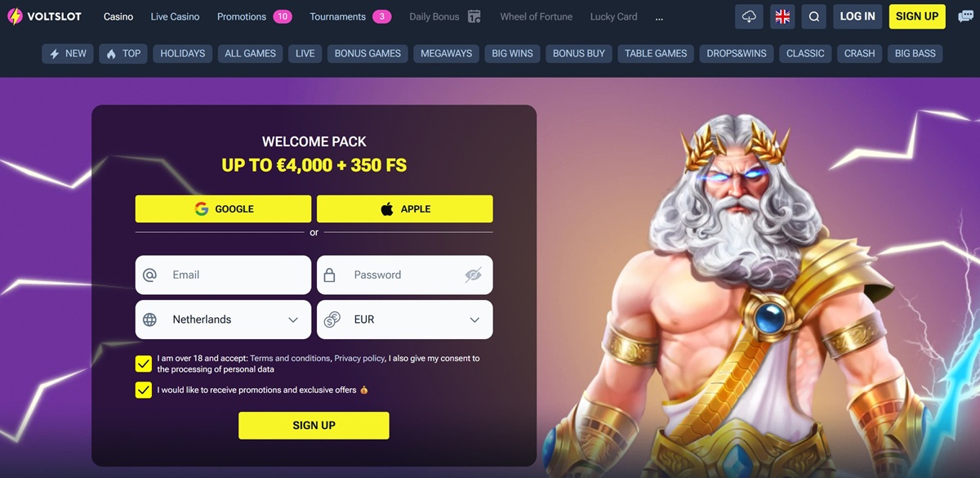The width and height of the screenshot is (980, 478).
Task: Select the MEGAWAYS category tab
Action: pos(447,53)
